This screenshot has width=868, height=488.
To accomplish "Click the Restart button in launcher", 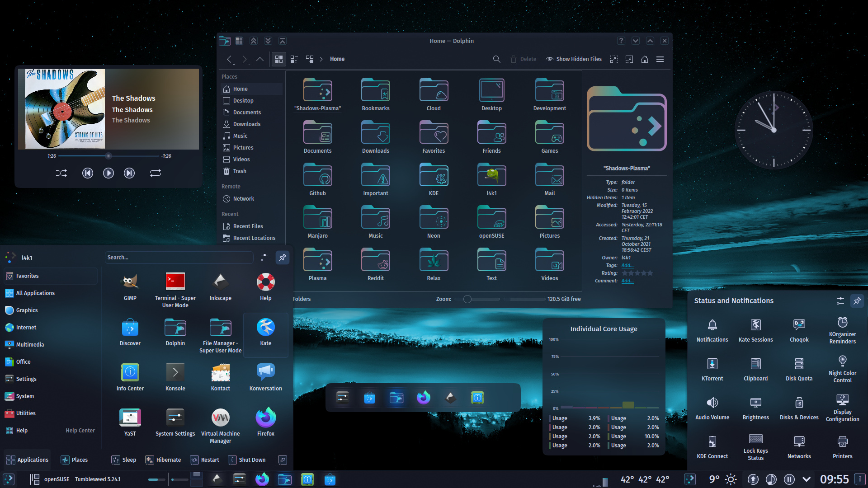I will point(205,460).
